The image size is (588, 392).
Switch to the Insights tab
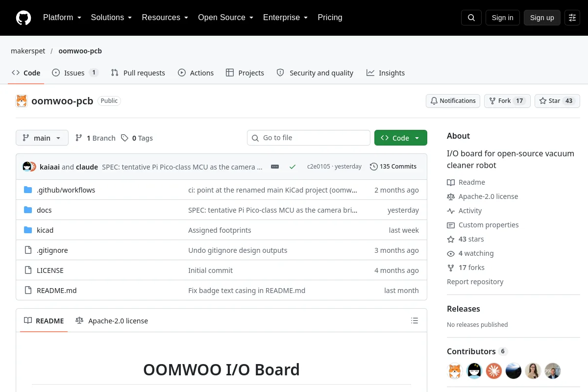[386, 73]
